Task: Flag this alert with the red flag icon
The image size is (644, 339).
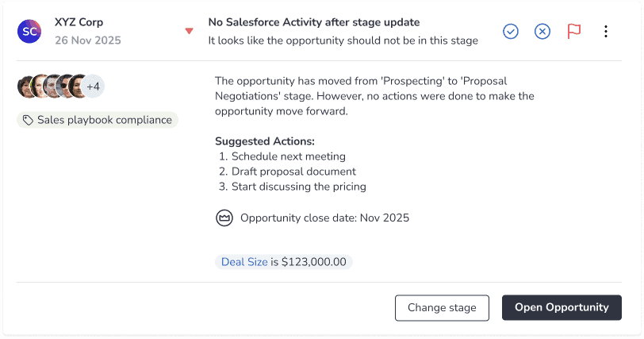Action: pyautogui.click(x=573, y=31)
